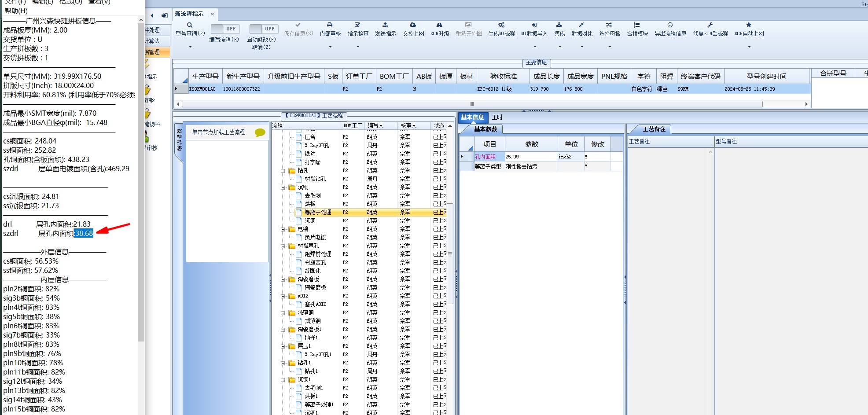Viewport: 868px width, 415px height.
Task: Click the MI数据导入 import icon
Action: 534,25
